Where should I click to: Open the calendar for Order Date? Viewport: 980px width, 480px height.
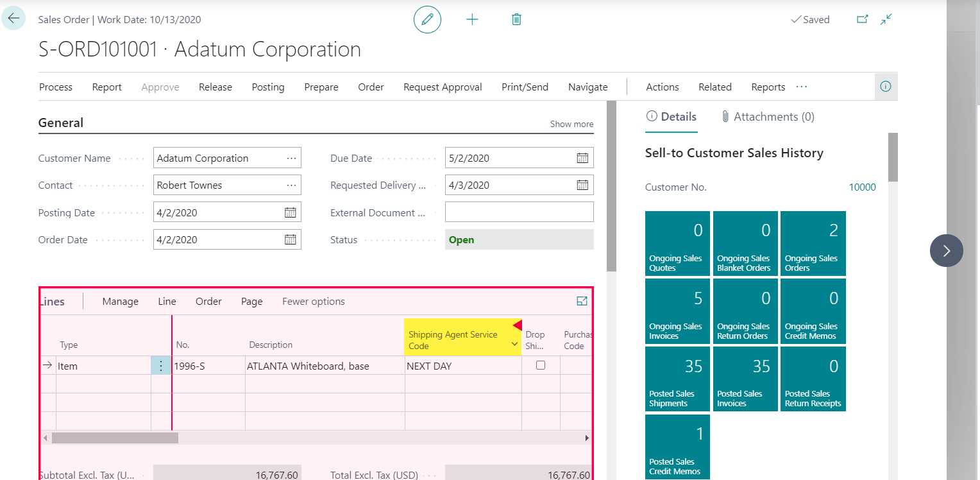click(290, 239)
